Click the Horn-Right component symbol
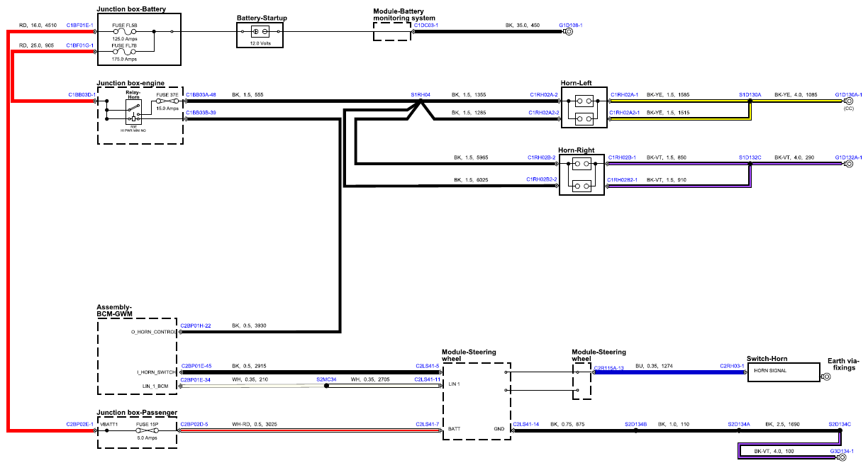Viewport: 868px width, 468px height. 582,175
